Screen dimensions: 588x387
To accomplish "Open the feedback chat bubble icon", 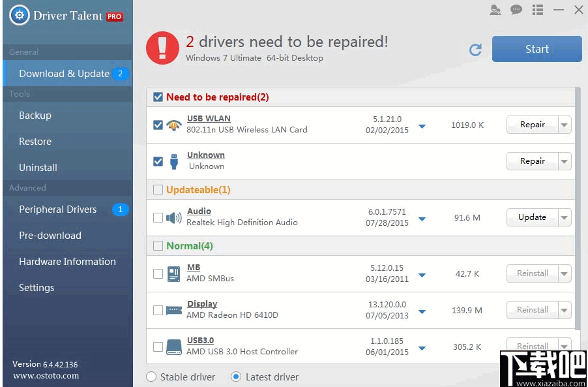I will tap(516, 10).
